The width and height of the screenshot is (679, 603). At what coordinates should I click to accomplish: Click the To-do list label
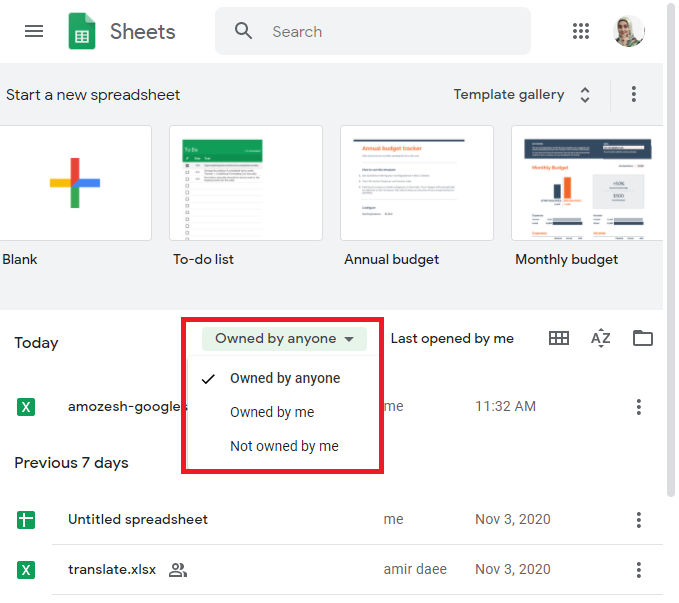(203, 259)
